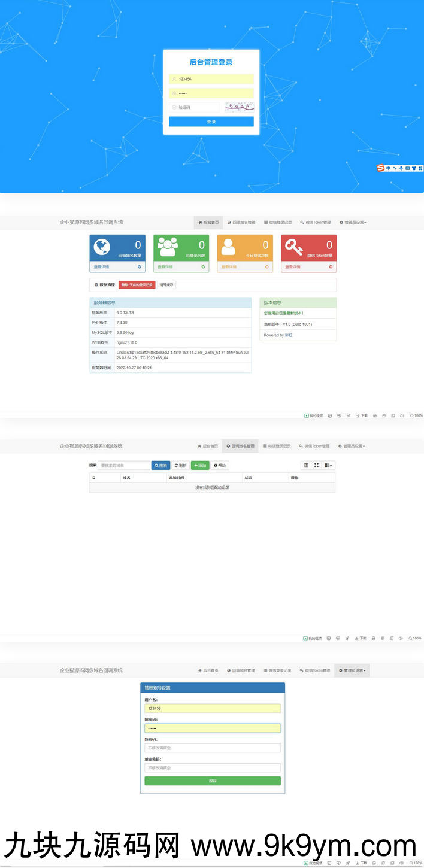Screen dimensions: 424x868
Task: Click the person icon on 今日登录次数 card
Action: (228, 247)
